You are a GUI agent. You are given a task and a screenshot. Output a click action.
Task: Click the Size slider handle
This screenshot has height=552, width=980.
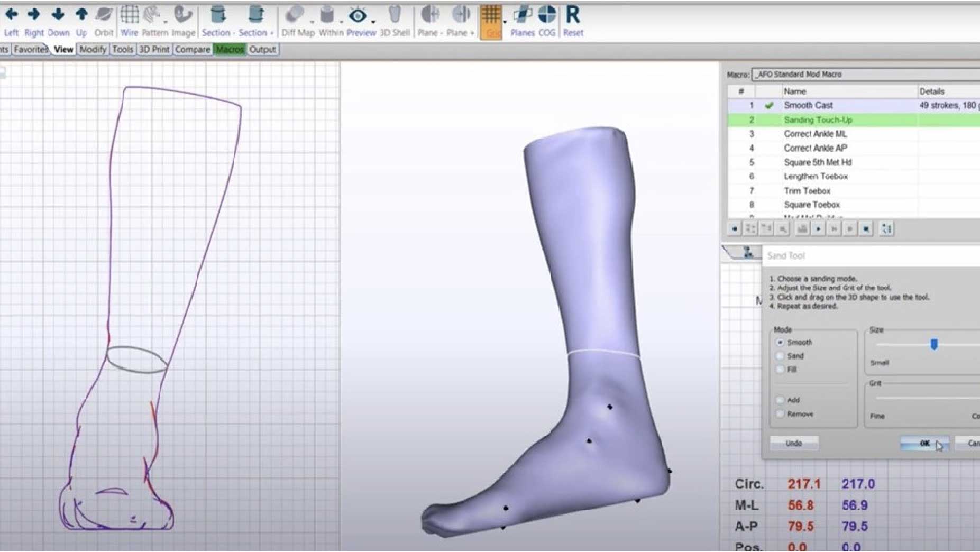(934, 345)
